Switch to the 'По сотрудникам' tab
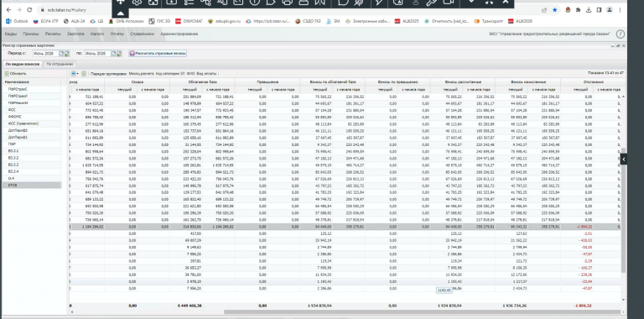The height and width of the screenshot is (319, 644). click(60, 64)
